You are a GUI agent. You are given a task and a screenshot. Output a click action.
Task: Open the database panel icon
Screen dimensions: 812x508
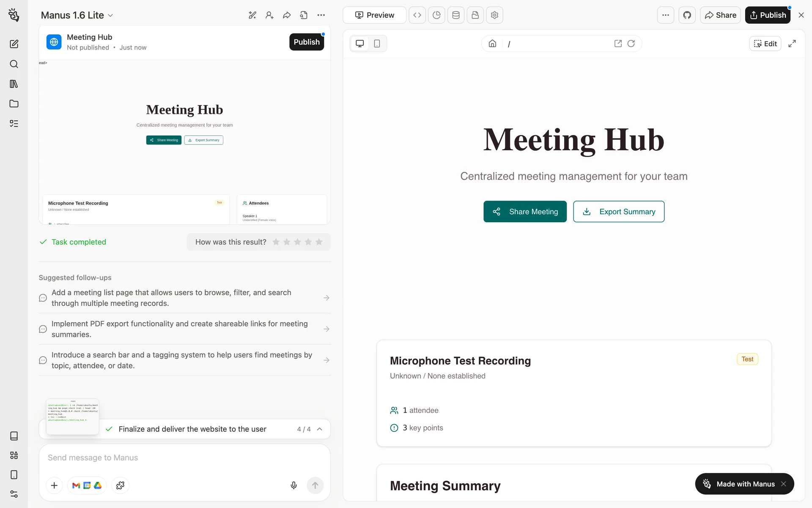pyautogui.click(x=455, y=15)
